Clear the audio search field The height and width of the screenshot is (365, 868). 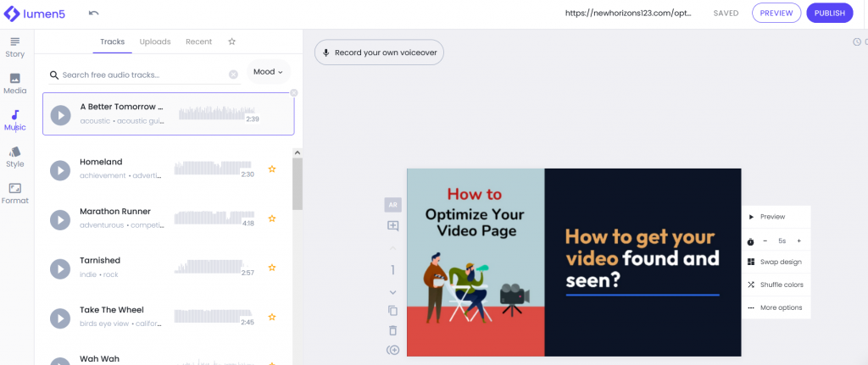point(234,75)
